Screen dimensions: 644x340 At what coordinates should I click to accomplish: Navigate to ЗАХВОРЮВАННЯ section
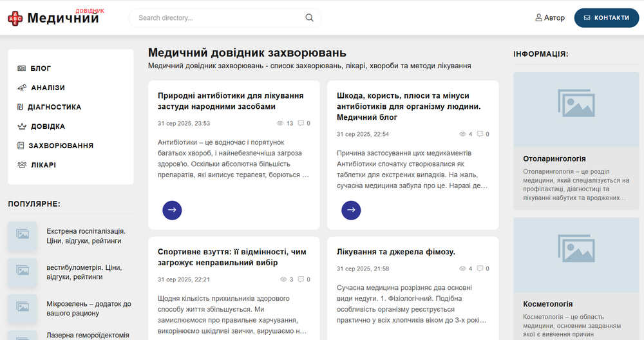[61, 146]
